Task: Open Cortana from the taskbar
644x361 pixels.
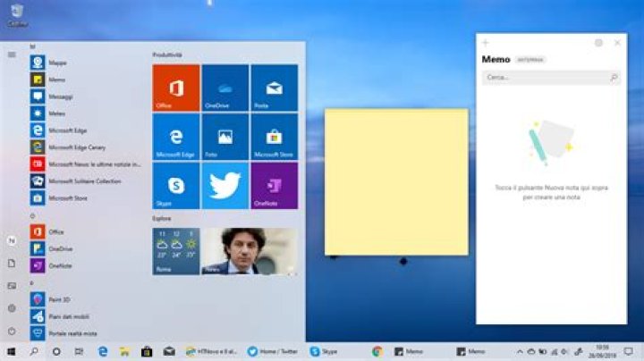Action: [56, 351]
